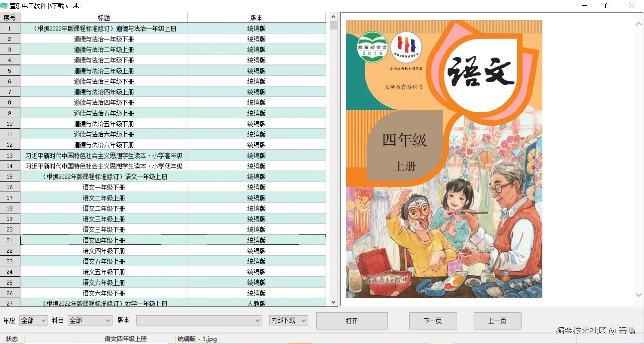Expand the 版本 edition combo box
Viewport: 644px width, 344px height.
(x=199, y=320)
